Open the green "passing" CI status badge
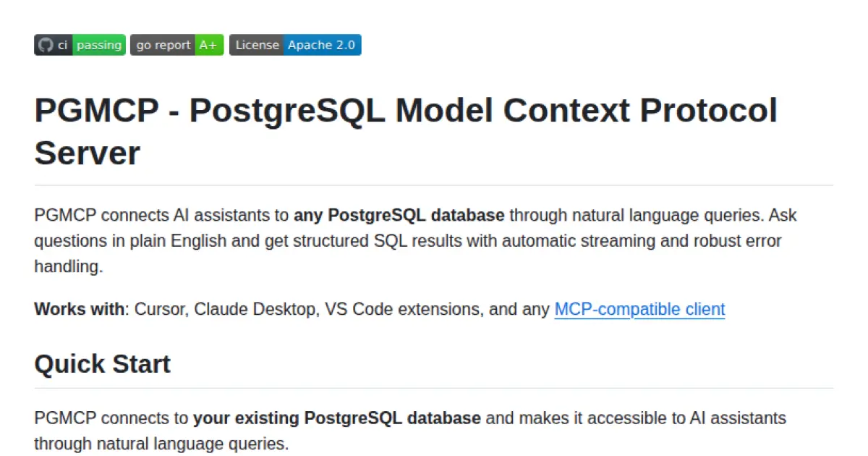Viewport: 868px width, 456px height. [99, 45]
